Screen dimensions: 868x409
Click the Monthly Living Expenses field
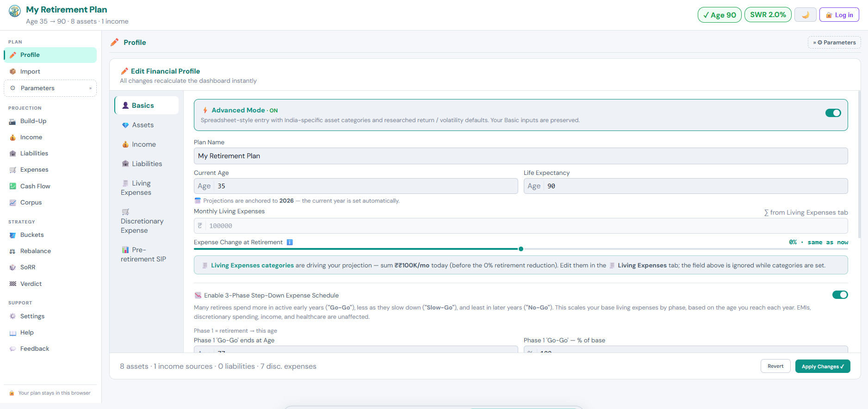coord(521,226)
